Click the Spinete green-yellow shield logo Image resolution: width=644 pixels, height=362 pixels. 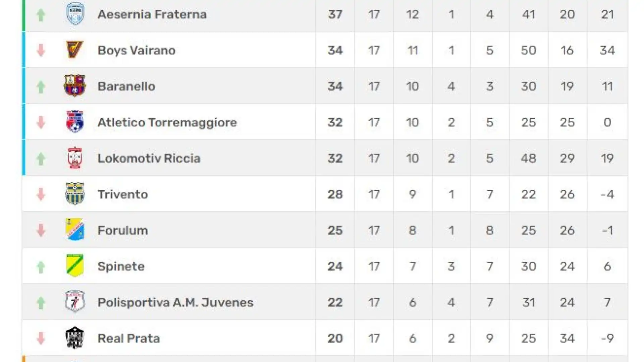(74, 265)
